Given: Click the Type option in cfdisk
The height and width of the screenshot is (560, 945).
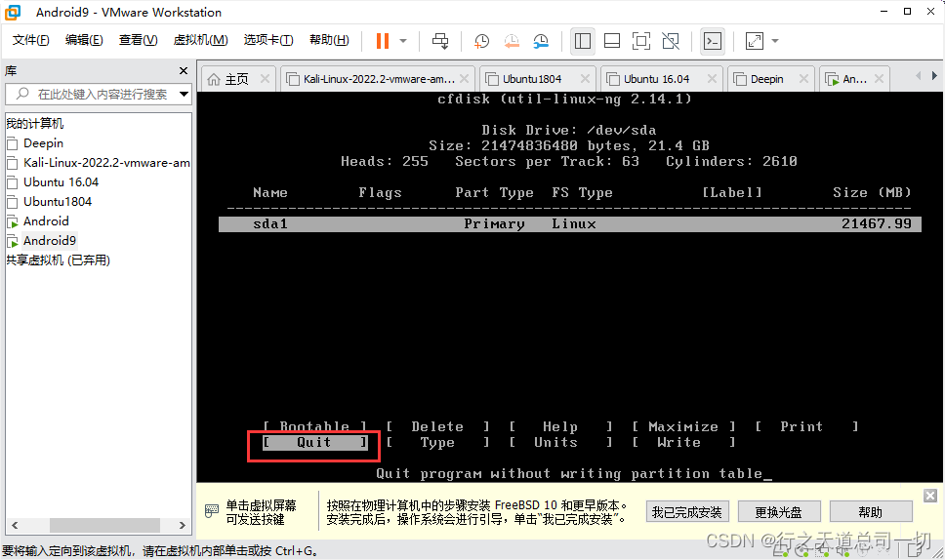Looking at the screenshot, I should click(x=437, y=443).
